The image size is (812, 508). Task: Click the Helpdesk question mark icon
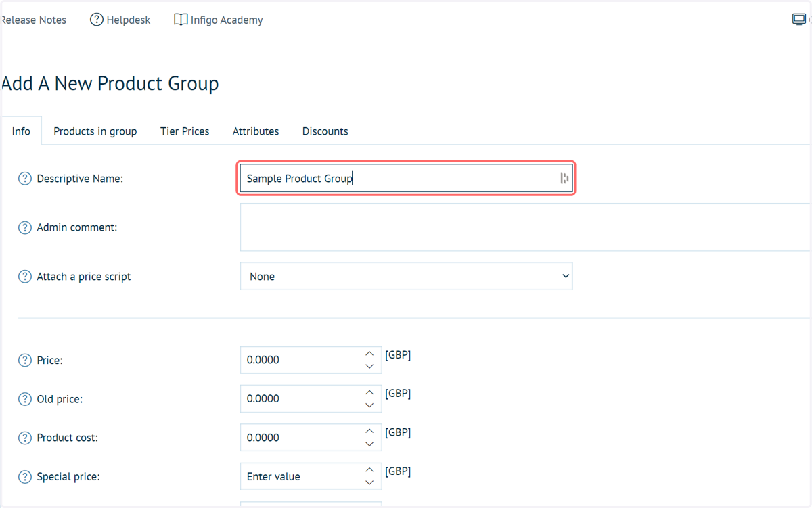click(97, 20)
